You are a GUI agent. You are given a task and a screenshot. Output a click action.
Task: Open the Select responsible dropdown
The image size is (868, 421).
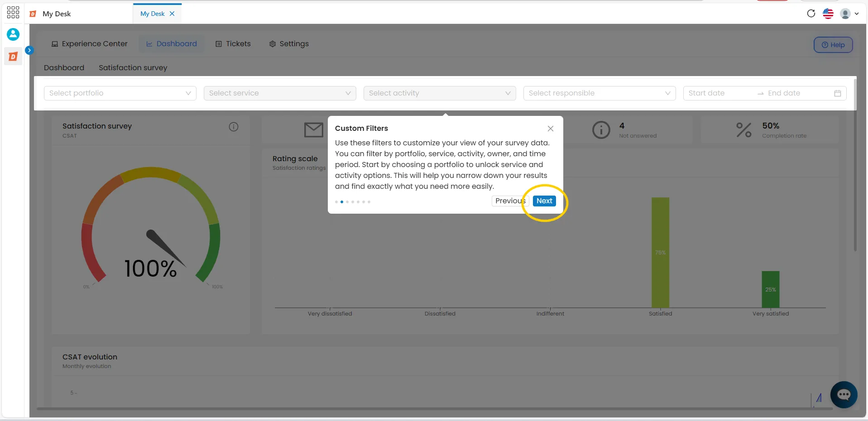click(x=599, y=93)
